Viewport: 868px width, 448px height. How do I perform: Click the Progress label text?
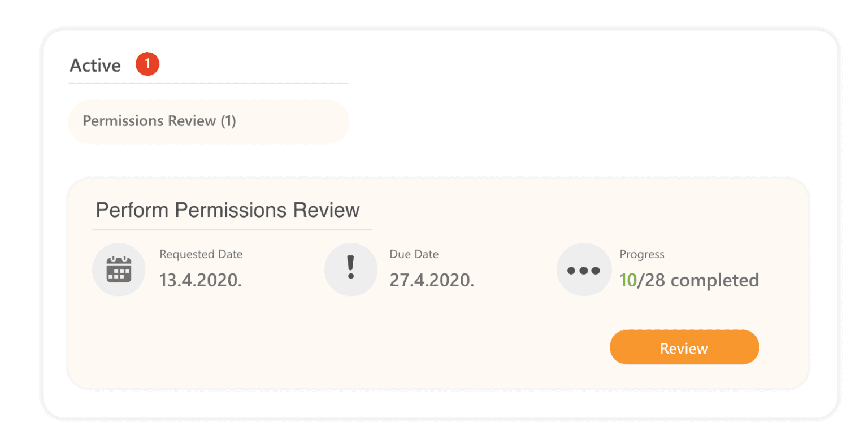(641, 254)
